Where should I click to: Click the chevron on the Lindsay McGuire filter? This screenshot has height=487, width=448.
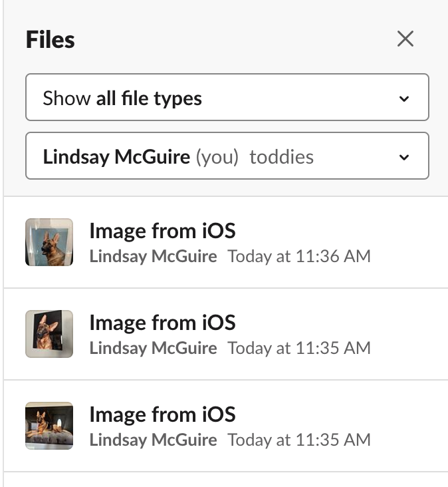(404, 157)
